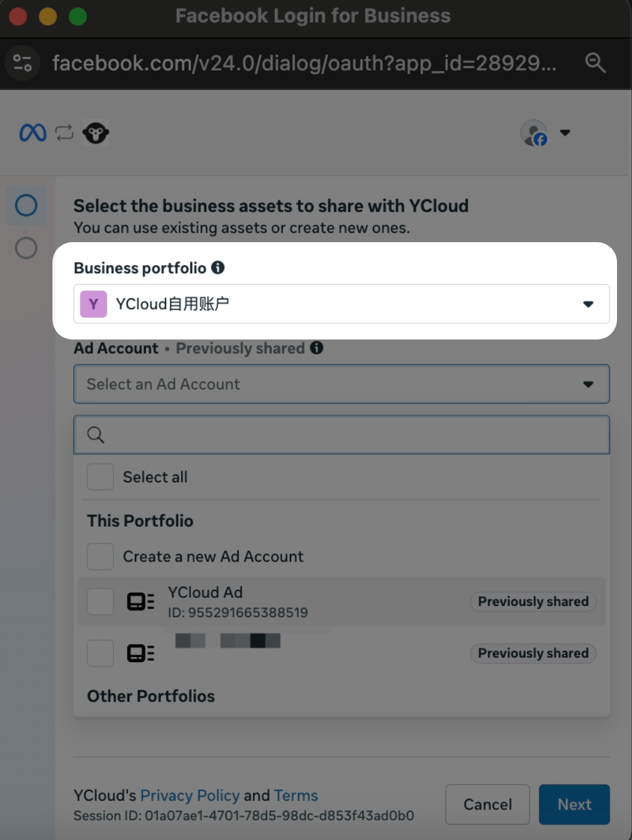Viewport: 632px width, 840px height.
Task: Click the Previously shared info icon
Action: (x=317, y=348)
